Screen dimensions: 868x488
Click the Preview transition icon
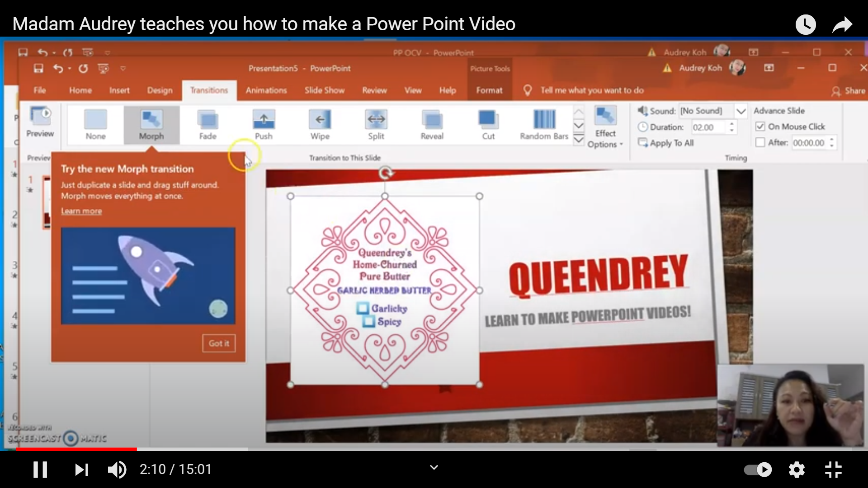coord(40,117)
